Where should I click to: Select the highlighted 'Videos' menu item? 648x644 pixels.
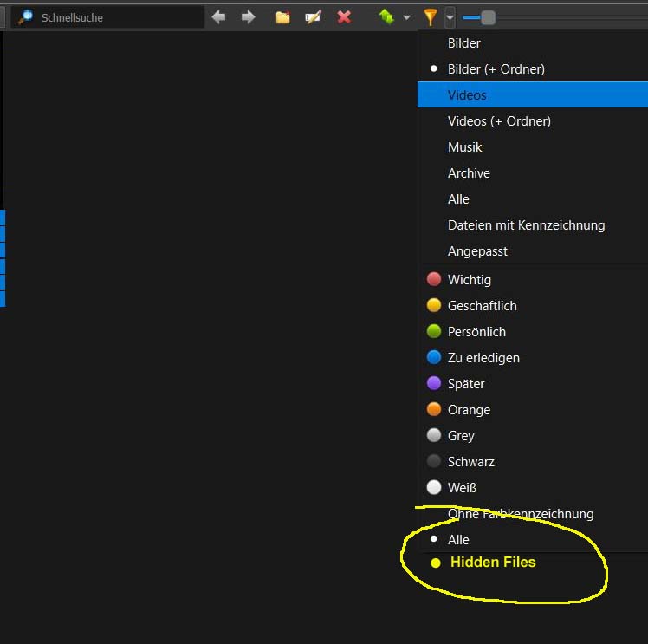click(x=467, y=95)
